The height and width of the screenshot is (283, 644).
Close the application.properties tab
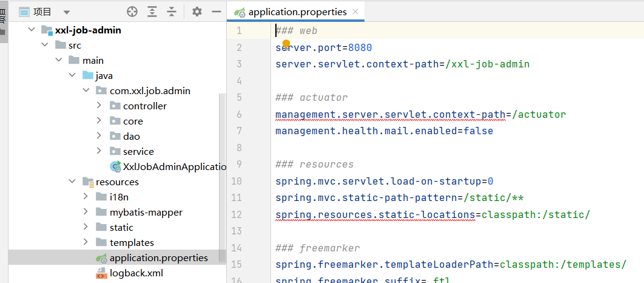coord(356,12)
